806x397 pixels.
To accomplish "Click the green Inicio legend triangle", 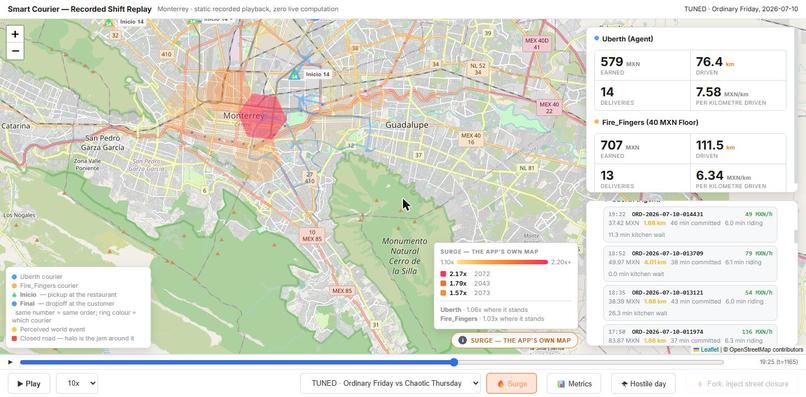I will pos(14,295).
